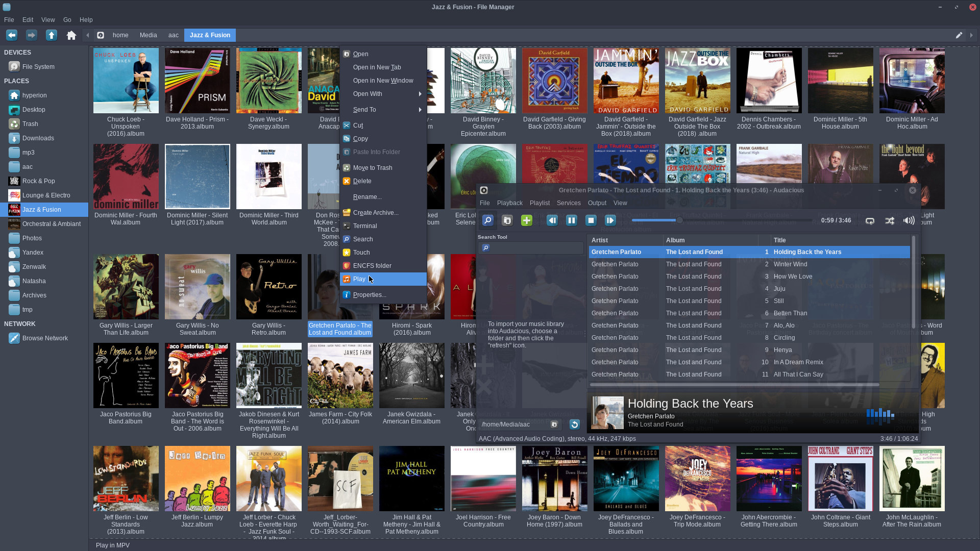Click Browse Network in the sidebar
This screenshot has width=980, height=551.
click(x=44, y=338)
